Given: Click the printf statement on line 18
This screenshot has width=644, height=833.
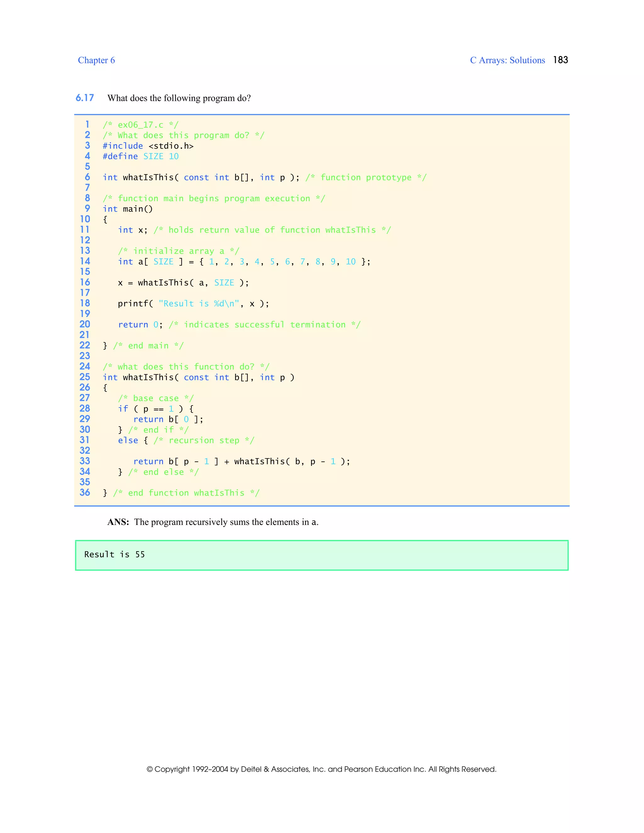Looking at the screenshot, I should [x=193, y=304].
